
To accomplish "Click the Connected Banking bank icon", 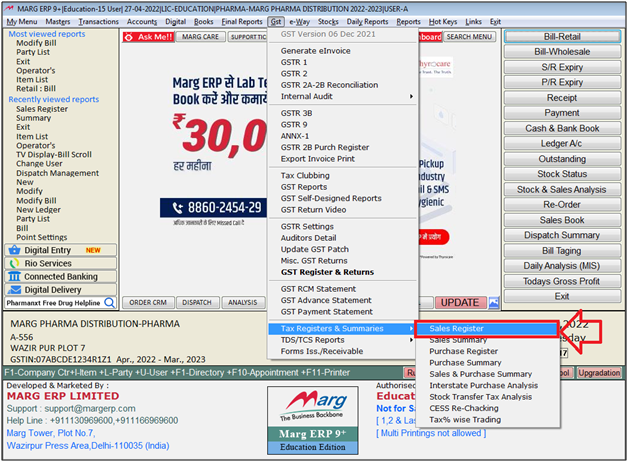I will [14, 277].
